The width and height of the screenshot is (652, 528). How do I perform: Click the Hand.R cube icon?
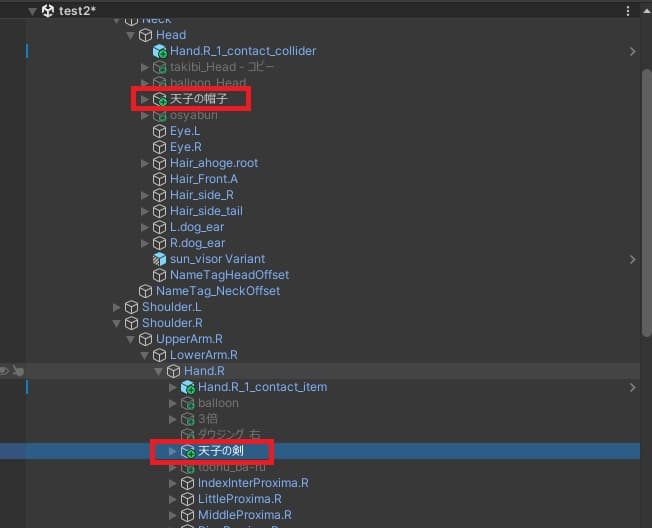(173, 371)
